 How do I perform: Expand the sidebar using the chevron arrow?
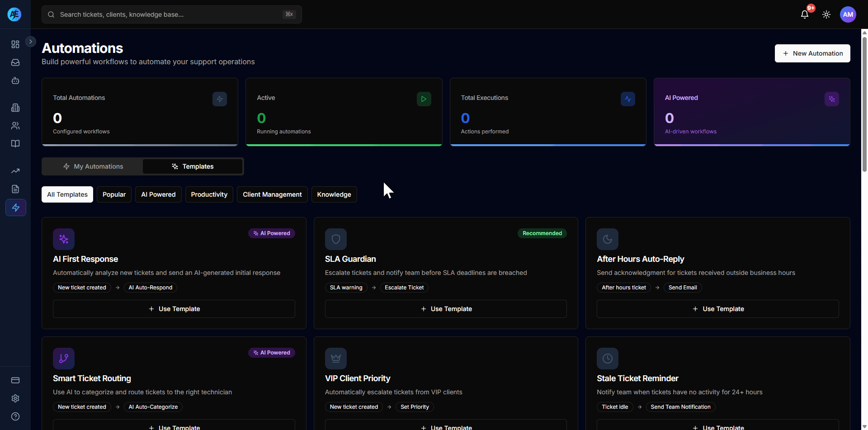point(30,41)
